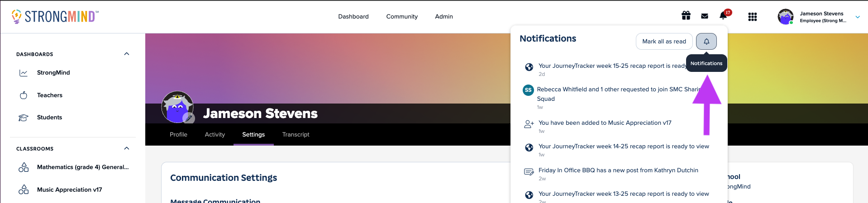The height and width of the screenshot is (203, 868).
Task: Click globe icon beside week 15-25 recap
Action: (x=529, y=67)
